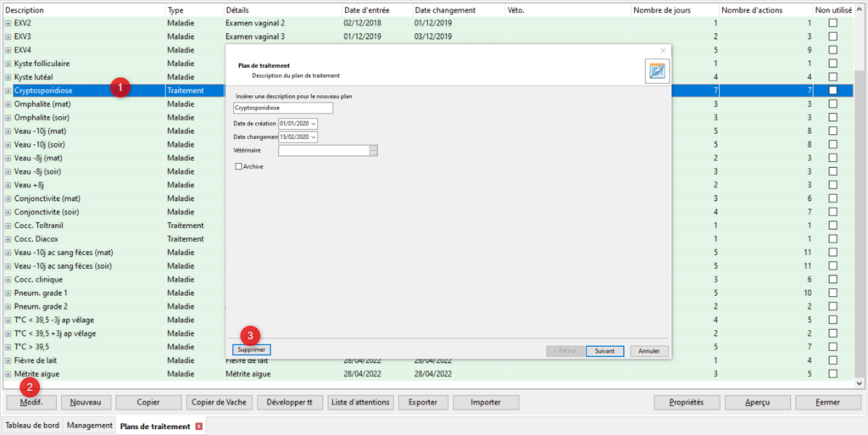Image resolution: width=868 pixels, height=435 pixels.
Task: Enable the Archive checkbox
Action: tap(239, 166)
